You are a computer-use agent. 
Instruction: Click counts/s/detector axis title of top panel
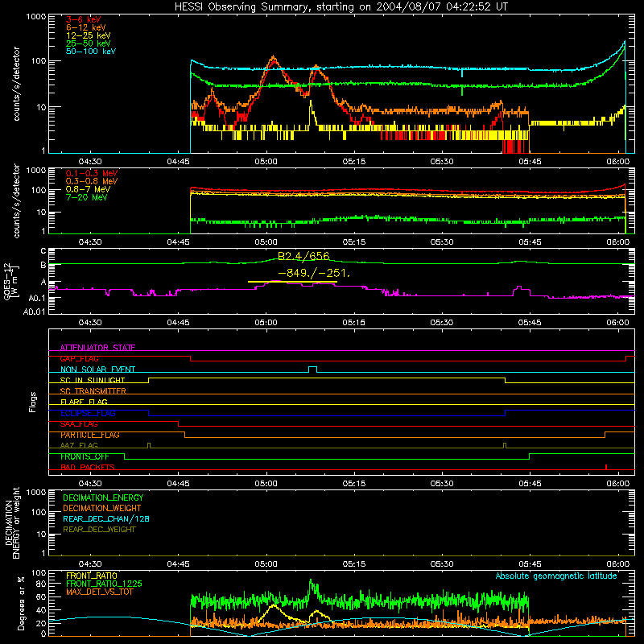pos(16,84)
